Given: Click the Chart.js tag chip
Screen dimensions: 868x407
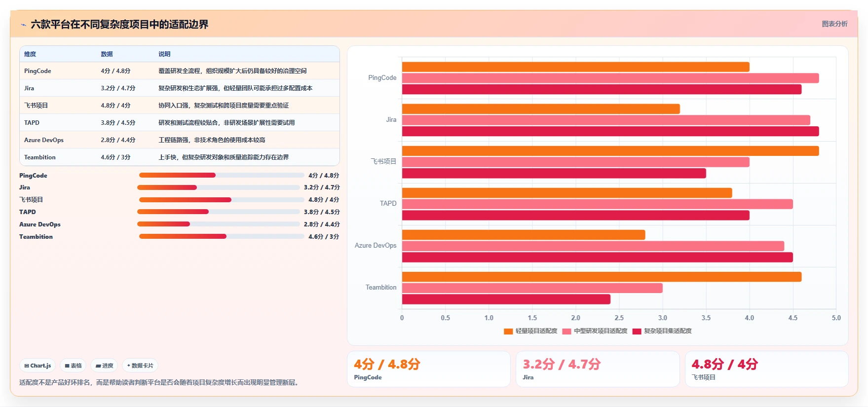Looking at the screenshot, I should click(38, 366).
